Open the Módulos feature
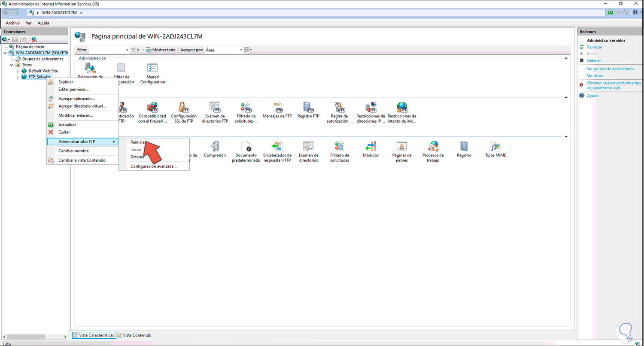This screenshot has width=644, height=346. 371,149
